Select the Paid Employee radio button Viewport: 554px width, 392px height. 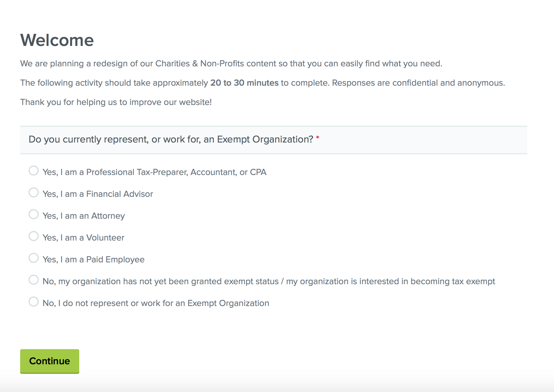[34, 258]
